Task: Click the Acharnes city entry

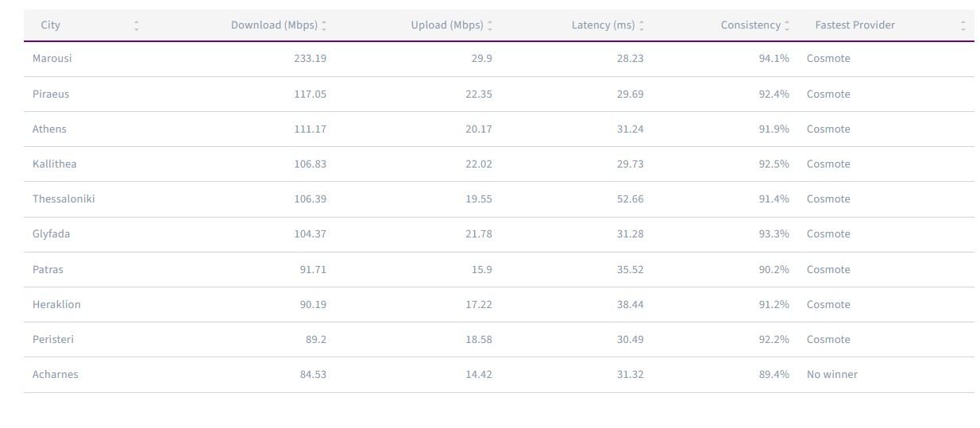Action: (56, 375)
